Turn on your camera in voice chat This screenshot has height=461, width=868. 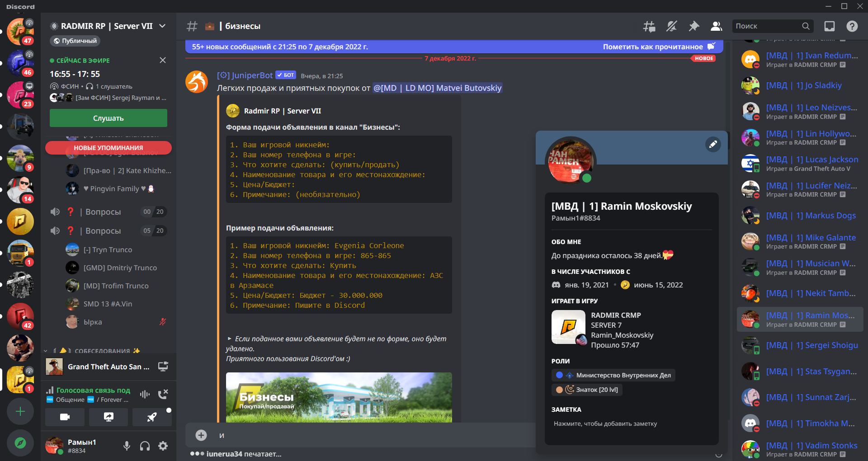point(65,417)
